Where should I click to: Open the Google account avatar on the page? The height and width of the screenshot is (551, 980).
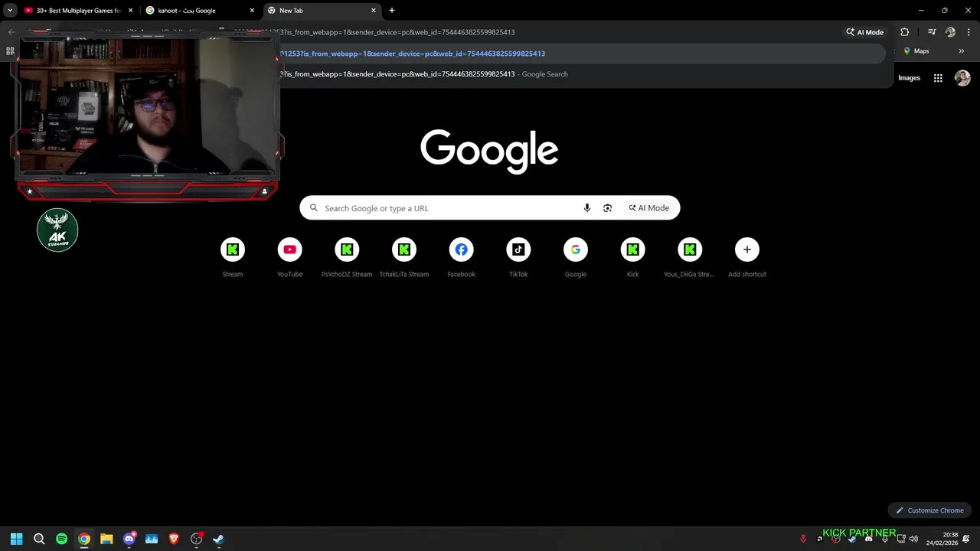click(x=962, y=78)
